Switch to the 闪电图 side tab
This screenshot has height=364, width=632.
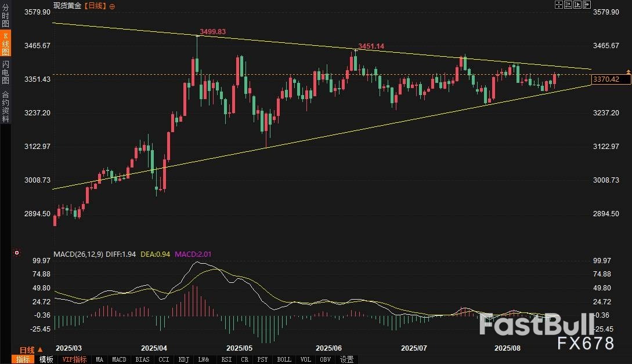pyautogui.click(x=5, y=71)
